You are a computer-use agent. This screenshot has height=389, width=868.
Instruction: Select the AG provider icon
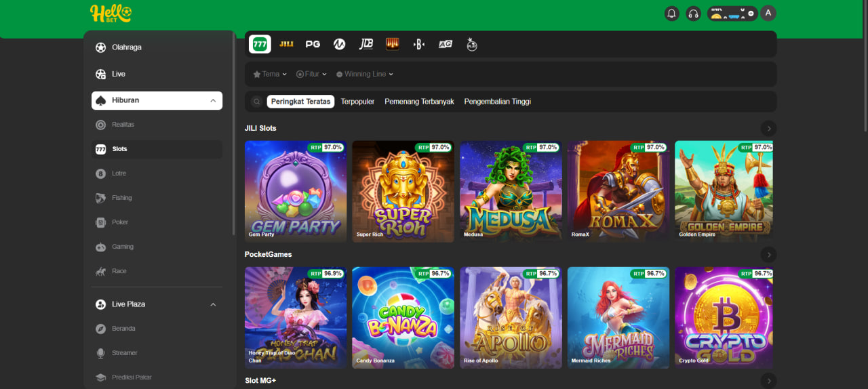click(446, 44)
